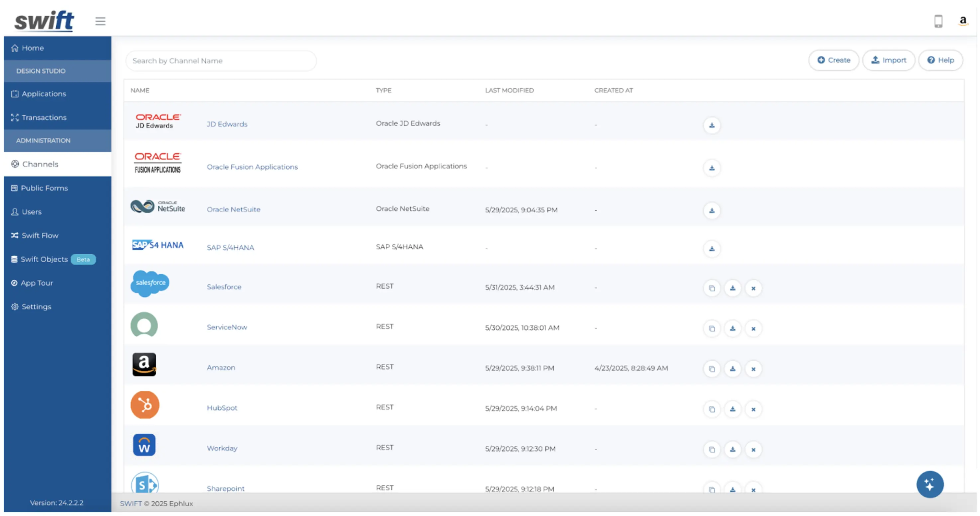Click the Salesforce cloud logo thumbnail

(150, 283)
